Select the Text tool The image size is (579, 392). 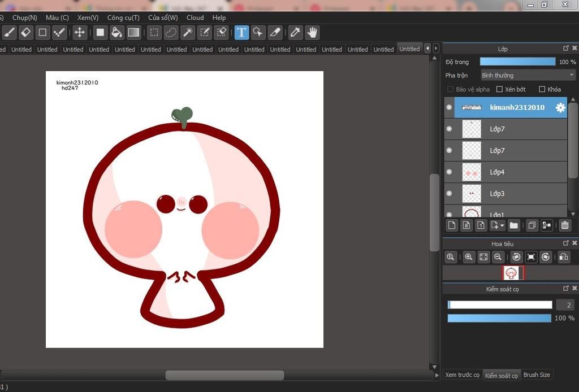(x=241, y=32)
